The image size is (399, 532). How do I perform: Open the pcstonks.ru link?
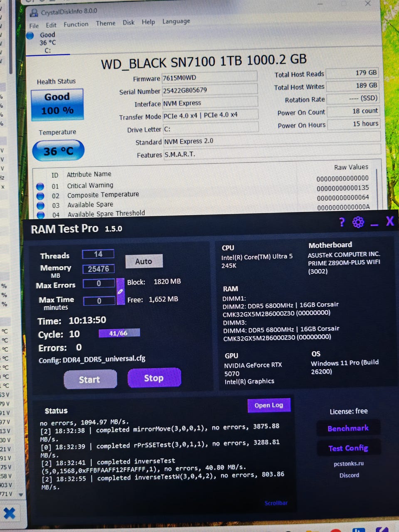tap(349, 463)
